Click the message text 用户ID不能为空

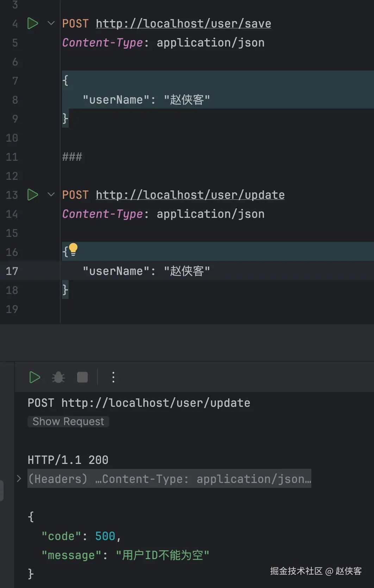coord(163,555)
